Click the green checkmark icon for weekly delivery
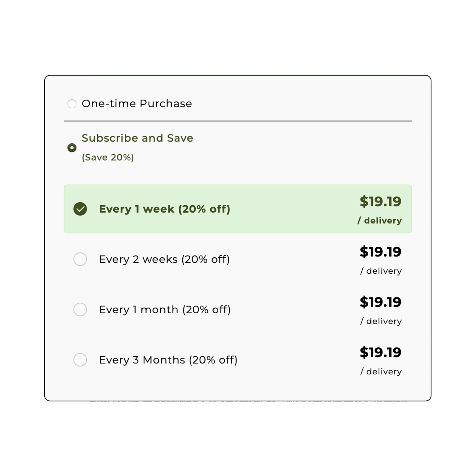 pos(80,209)
